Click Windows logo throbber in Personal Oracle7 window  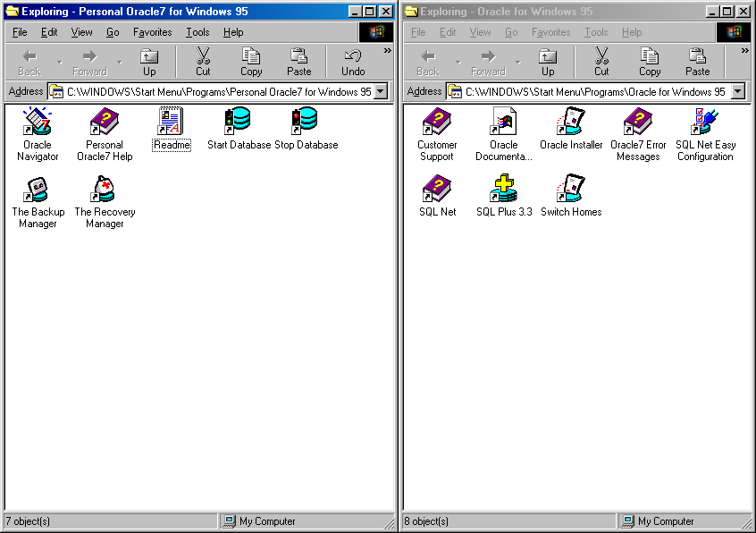point(376,32)
